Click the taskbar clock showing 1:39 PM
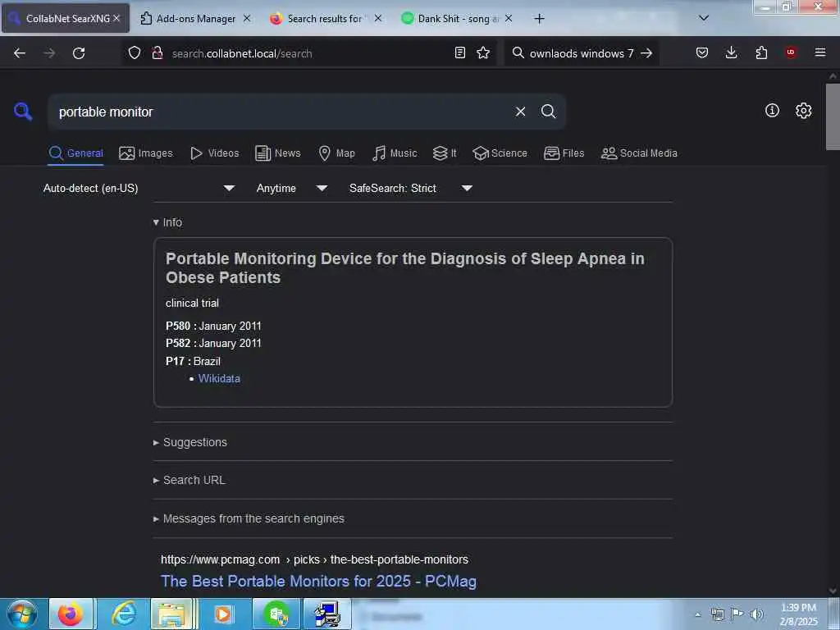 point(799,614)
